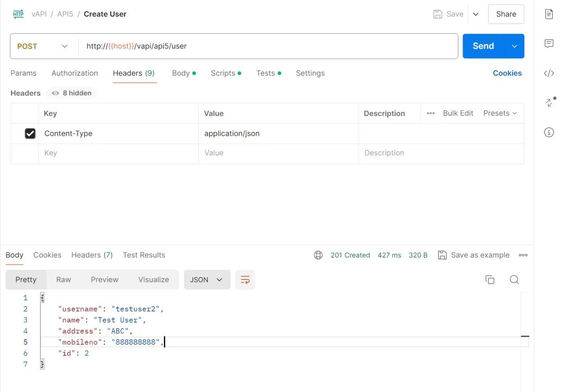
Task: Switch to Raw response view
Action: tap(63, 280)
